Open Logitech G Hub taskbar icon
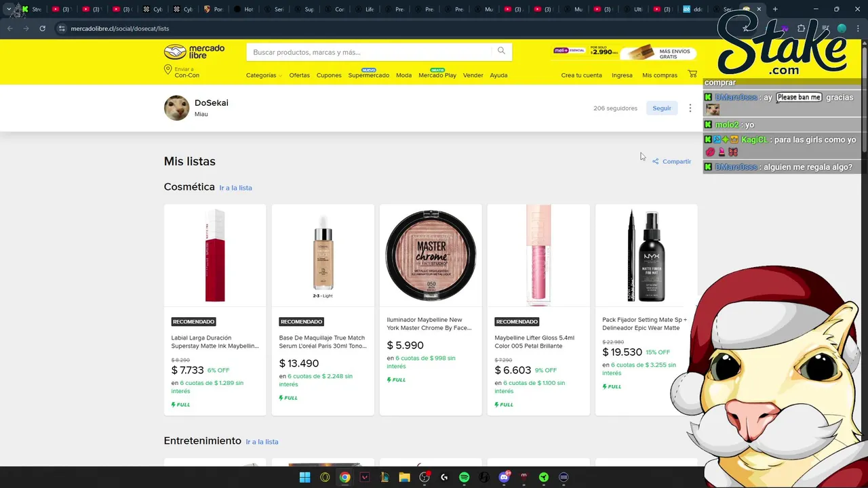The height and width of the screenshot is (488, 868). [444, 477]
